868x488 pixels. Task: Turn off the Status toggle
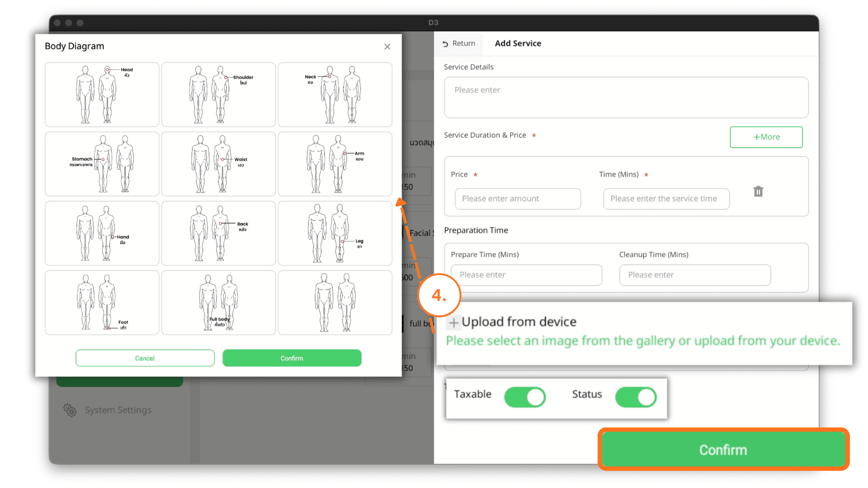click(x=635, y=397)
